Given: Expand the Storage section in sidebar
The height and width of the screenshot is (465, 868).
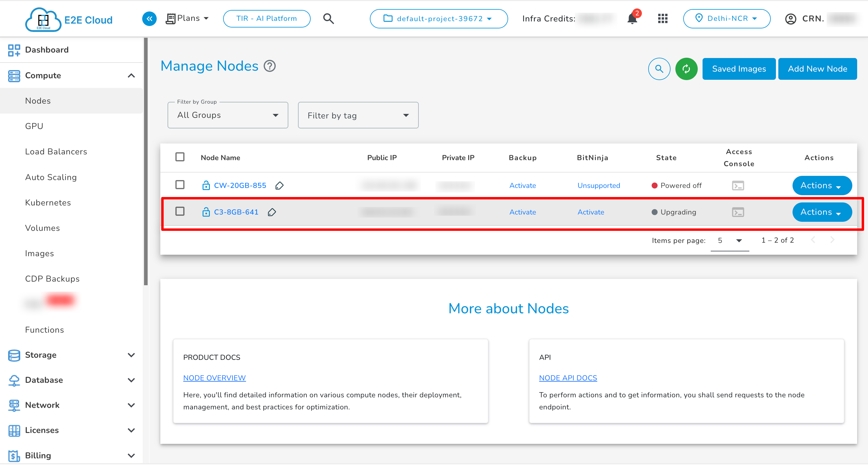Looking at the screenshot, I should click(40, 355).
